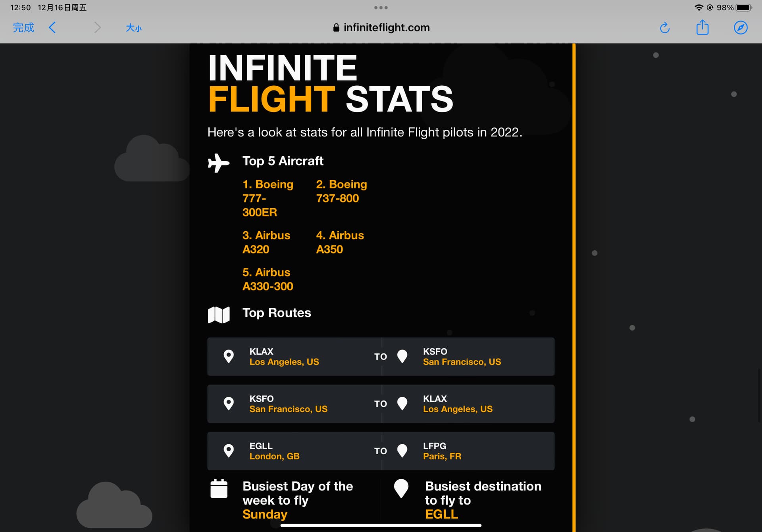The height and width of the screenshot is (532, 762).
Task: Tap the calendar icon near Busiest Day
Action: [x=219, y=488]
